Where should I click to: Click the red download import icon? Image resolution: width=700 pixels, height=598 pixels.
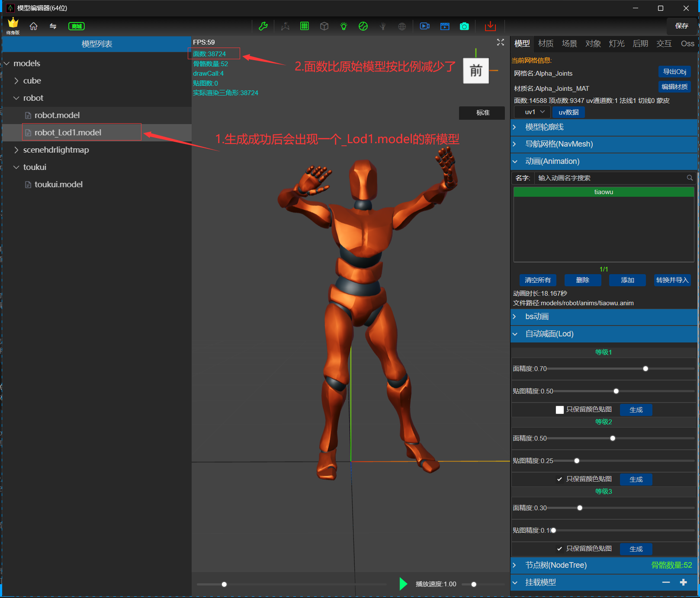click(490, 26)
